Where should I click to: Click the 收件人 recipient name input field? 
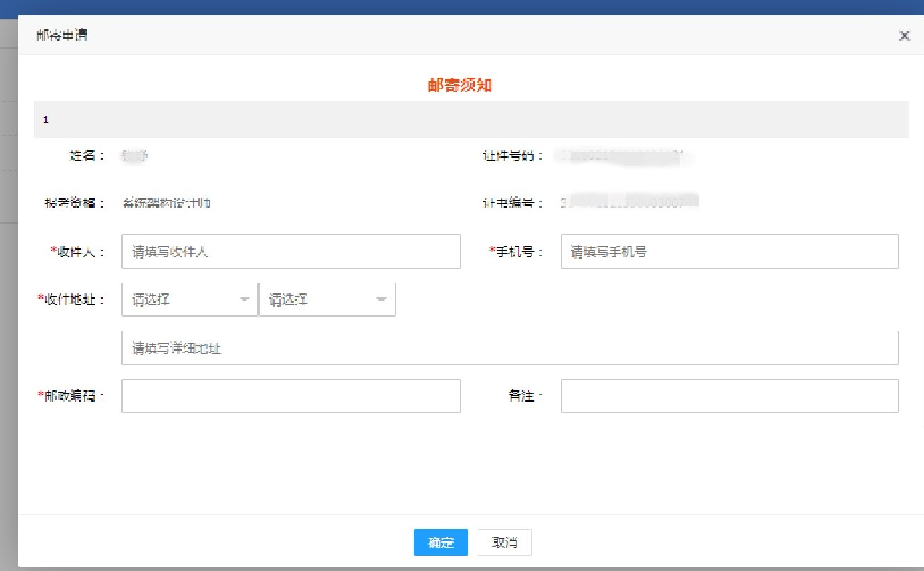point(291,251)
